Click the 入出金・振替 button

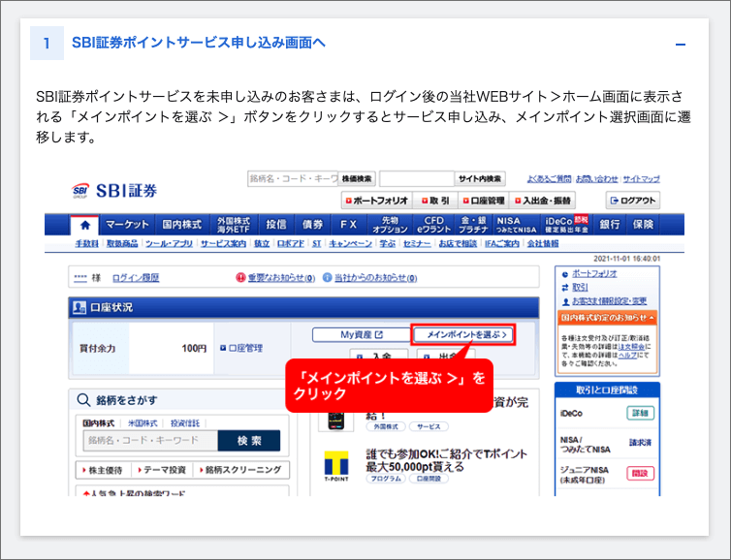[542, 201]
